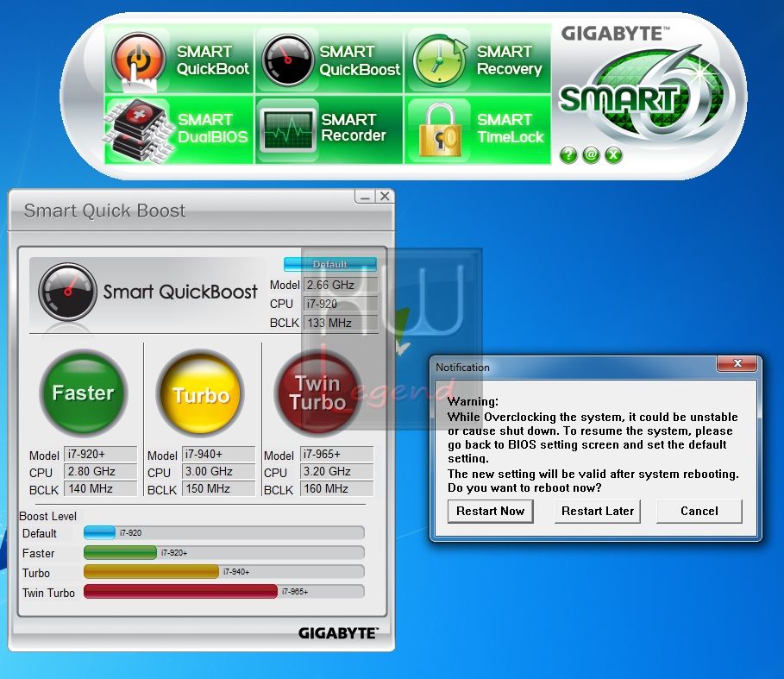Click the Twin Turbo Model field showing i7-965+

coord(337,454)
